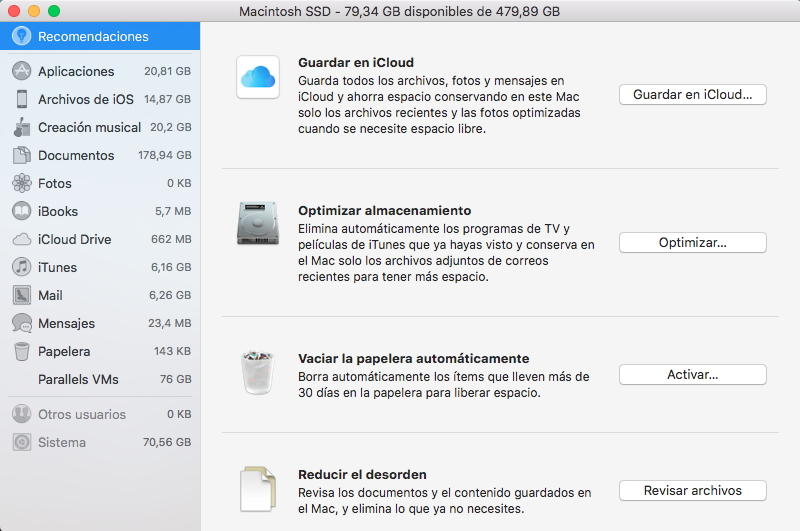Click the Vaciar la papelera automáticamente heading
The image size is (800, 531).
click(413, 358)
